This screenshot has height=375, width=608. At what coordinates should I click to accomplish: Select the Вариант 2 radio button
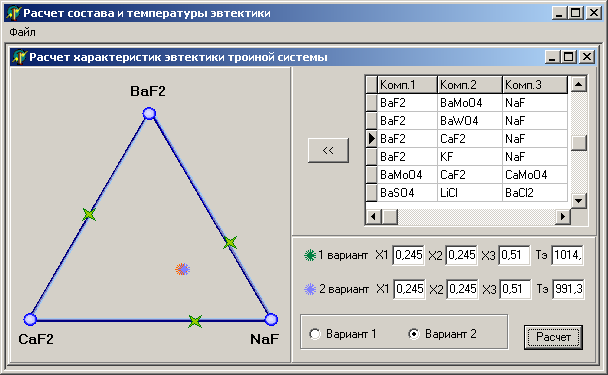coord(414,334)
